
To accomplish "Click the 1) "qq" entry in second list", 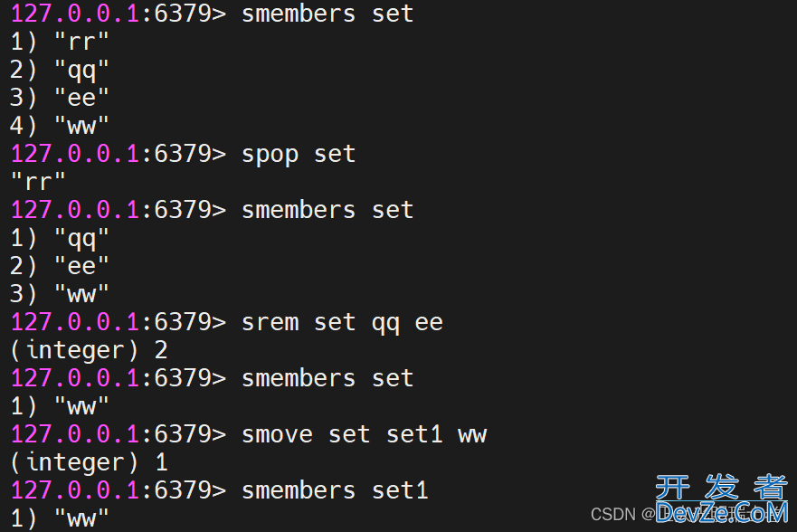I will (x=60, y=239).
